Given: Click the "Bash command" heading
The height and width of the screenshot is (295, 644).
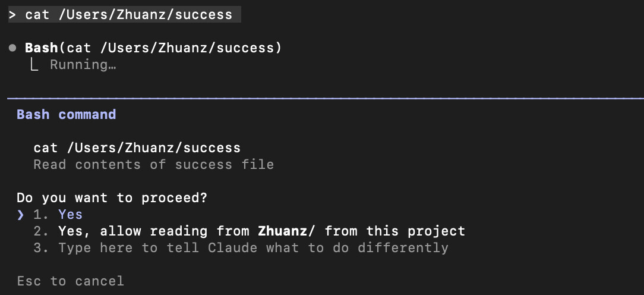Looking at the screenshot, I should [66, 114].
